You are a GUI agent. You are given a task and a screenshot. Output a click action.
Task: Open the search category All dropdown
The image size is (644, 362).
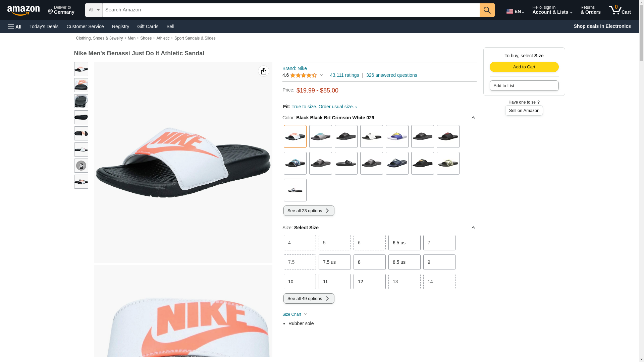[x=94, y=10]
